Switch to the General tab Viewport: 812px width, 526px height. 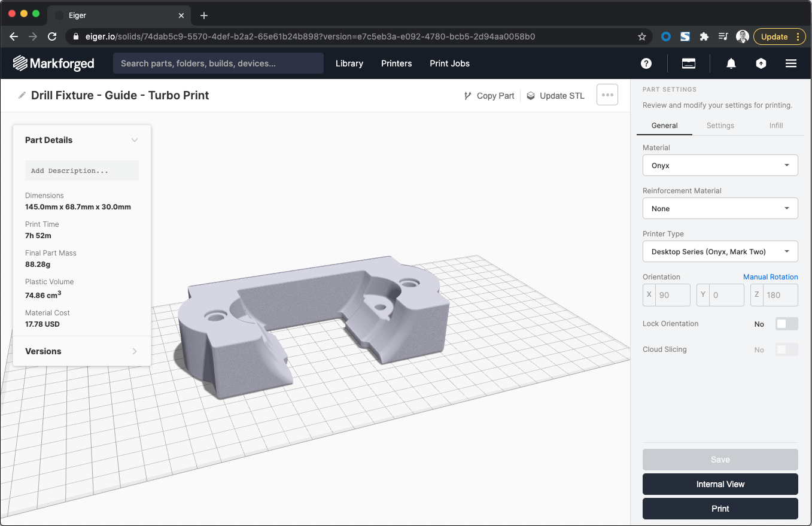664,126
